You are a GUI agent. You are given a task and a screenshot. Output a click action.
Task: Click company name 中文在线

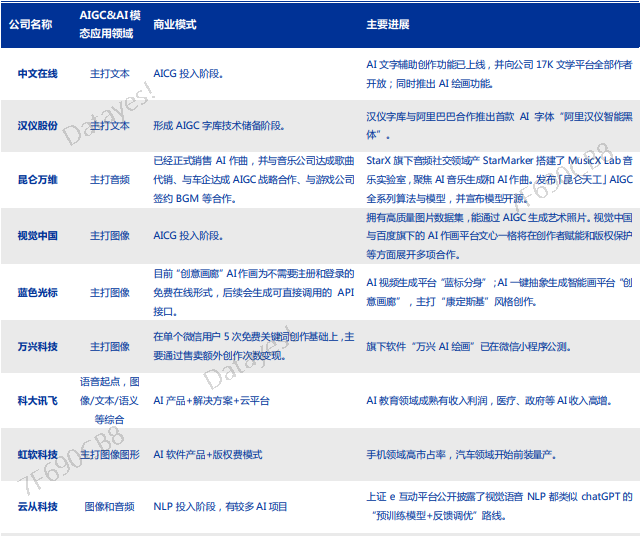click(x=37, y=74)
